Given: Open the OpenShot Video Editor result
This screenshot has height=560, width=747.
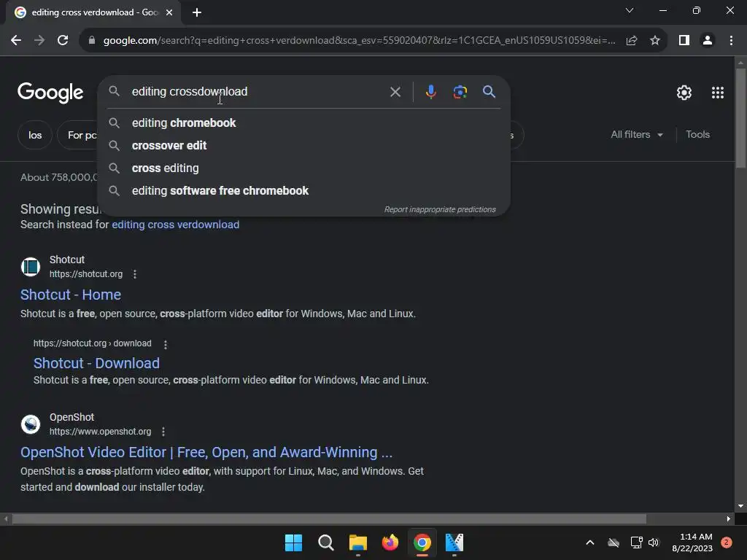Looking at the screenshot, I should click(x=206, y=452).
